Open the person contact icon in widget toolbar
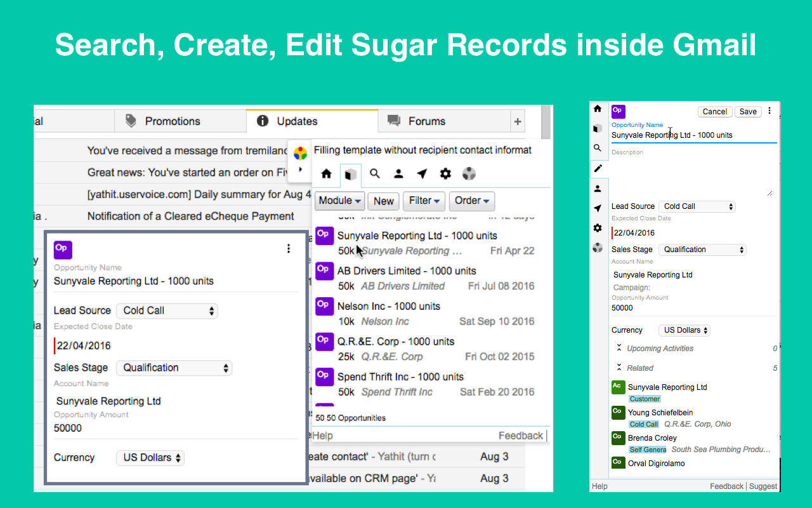The height and width of the screenshot is (508, 812). [398, 173]
